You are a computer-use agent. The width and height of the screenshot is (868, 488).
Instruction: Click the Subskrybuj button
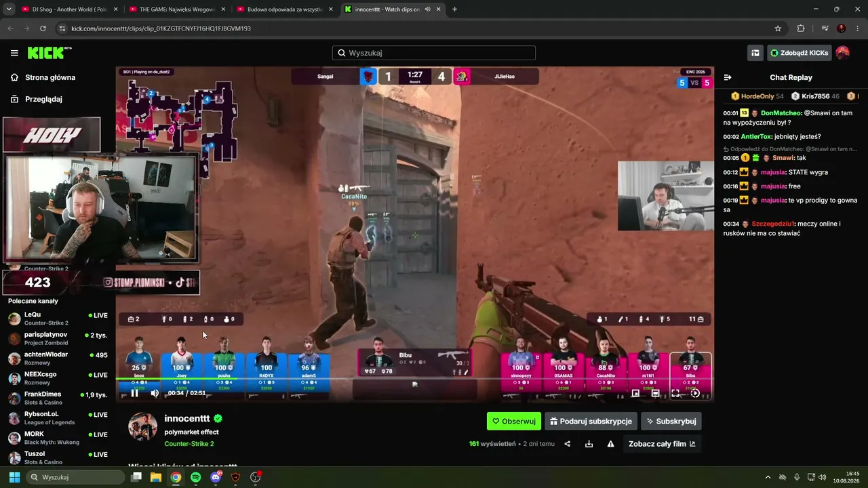tap(671, 421)
